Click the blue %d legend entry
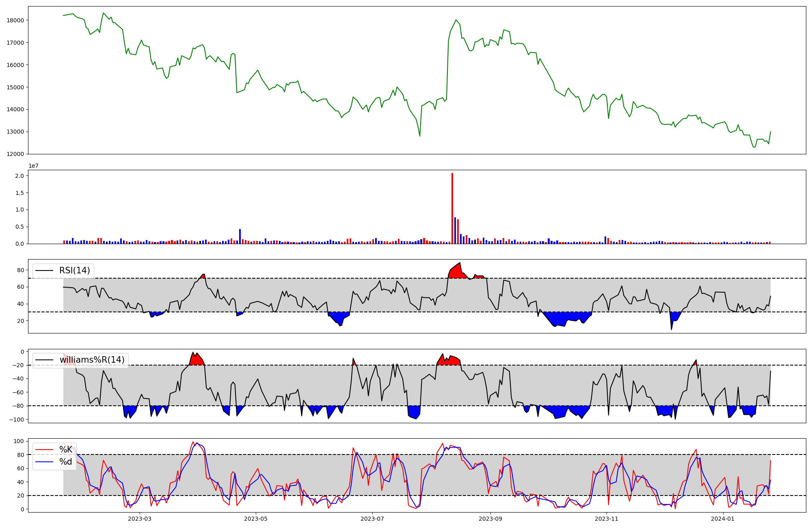This screenshot has width=812, height=528. pos(65,462)
